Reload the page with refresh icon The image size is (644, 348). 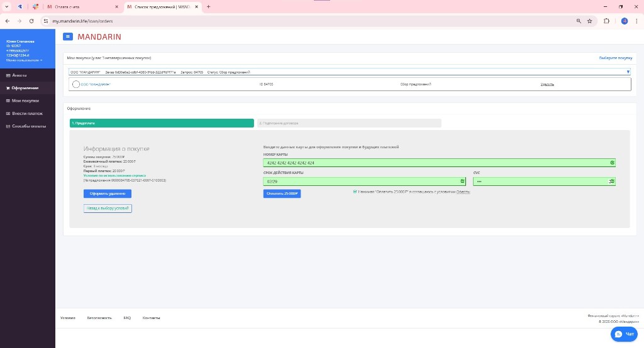(x=31, y=21)
